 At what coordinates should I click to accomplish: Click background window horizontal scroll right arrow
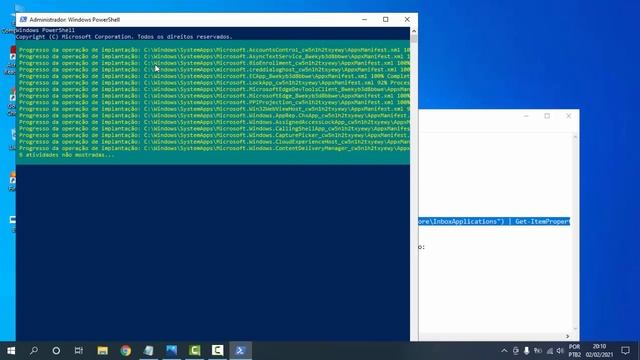tap(567, 336)
